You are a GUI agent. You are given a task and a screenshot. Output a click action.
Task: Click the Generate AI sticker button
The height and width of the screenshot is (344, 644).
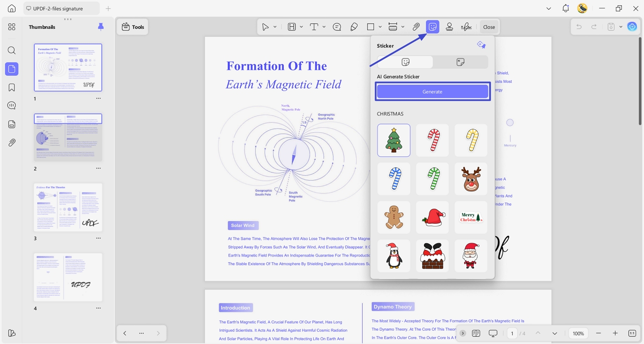[x=432, y=92]
